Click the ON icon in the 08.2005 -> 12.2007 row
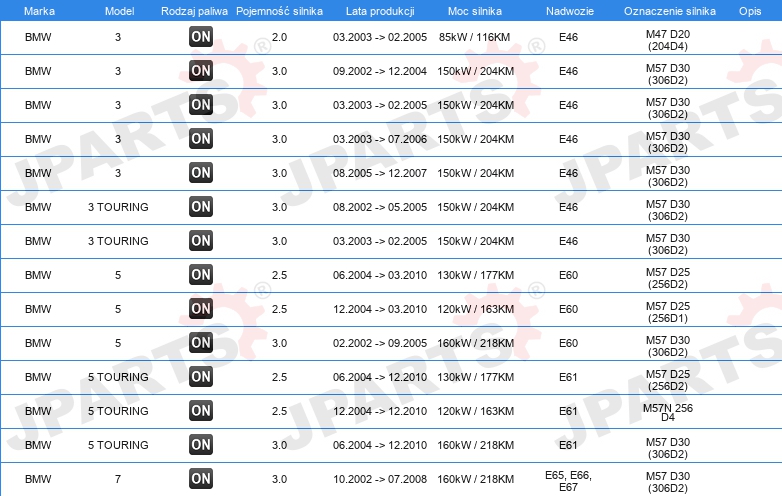782x496 pixels. tap(201, 173)
